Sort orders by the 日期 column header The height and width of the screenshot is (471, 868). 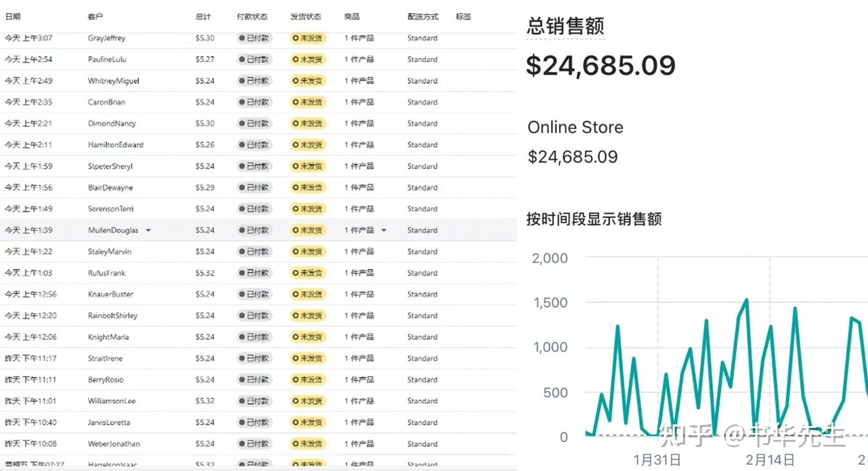tap(13, 17)
